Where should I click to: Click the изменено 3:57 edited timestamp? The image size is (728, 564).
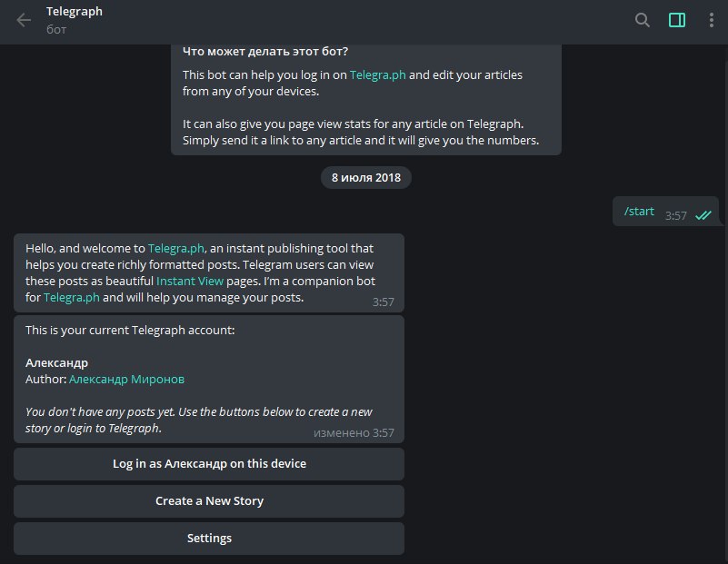pyautogui.click(x=354, y=432)
